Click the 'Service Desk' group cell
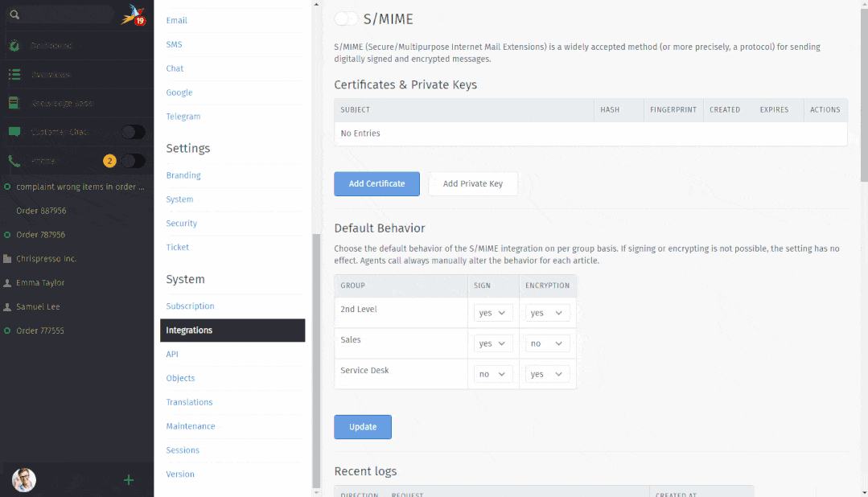Viewport: 868px width, 497px height. [401, 374]
